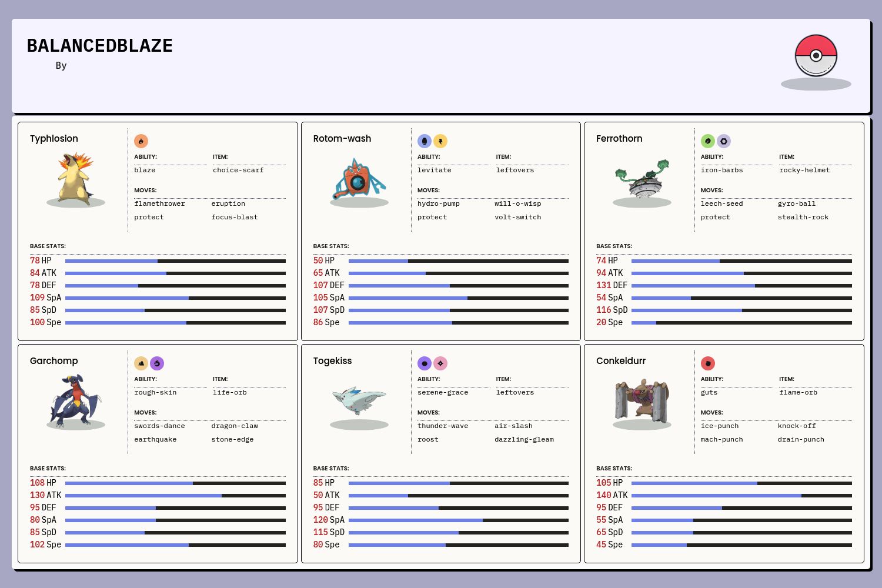The width and height of the screenshot is (882, 588).
Task: Click the BALANCEDBLAZE team title
Action: point(100,46)
